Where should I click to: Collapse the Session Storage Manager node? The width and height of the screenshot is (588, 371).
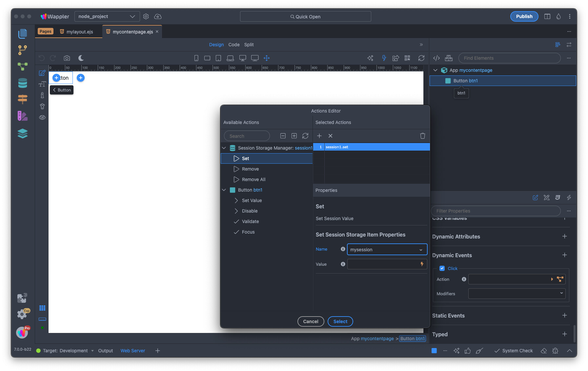pyautogui.click(x=224, y=148)
